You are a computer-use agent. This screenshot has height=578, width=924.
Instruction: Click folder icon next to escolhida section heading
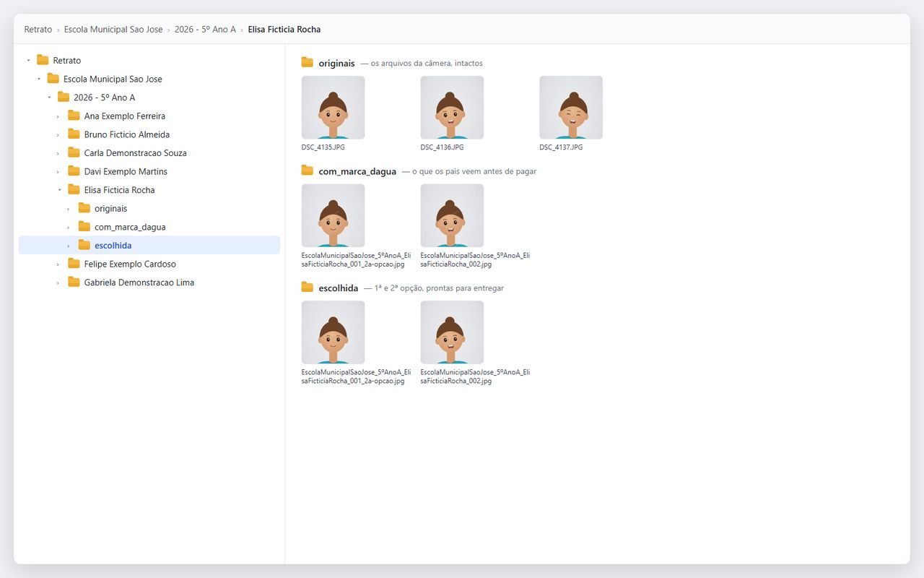click(x=308, y=288)
